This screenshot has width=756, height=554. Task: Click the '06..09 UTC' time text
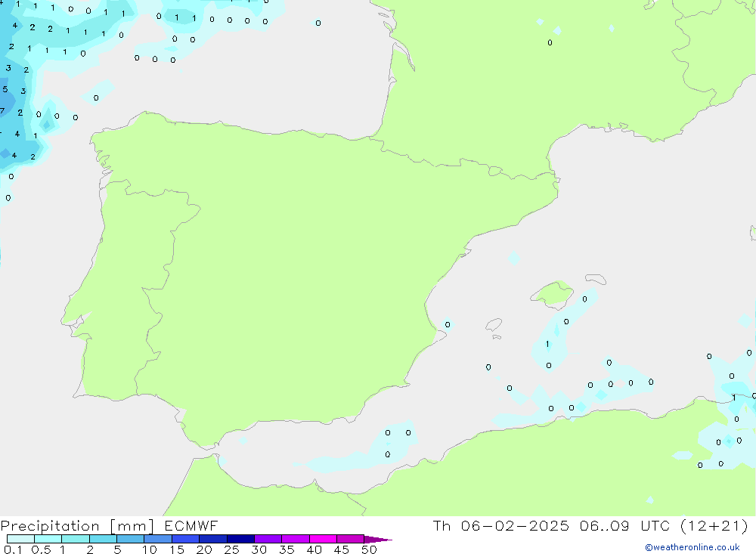coord(624,526)
